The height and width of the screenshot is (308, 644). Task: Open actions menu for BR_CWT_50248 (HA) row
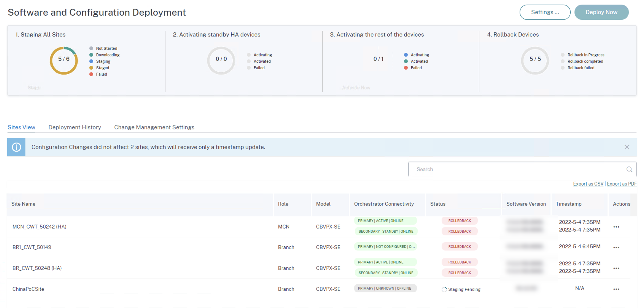click(616, 268)
